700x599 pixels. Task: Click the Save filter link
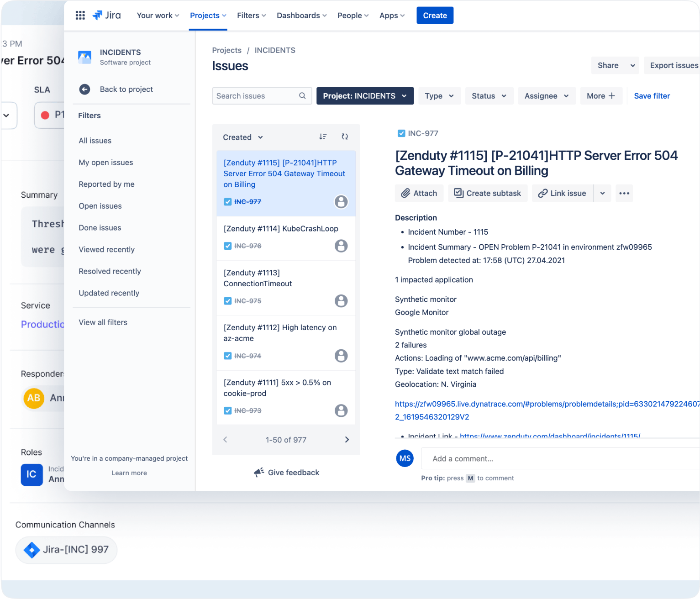pyautogui.click(x=652, y=96)
